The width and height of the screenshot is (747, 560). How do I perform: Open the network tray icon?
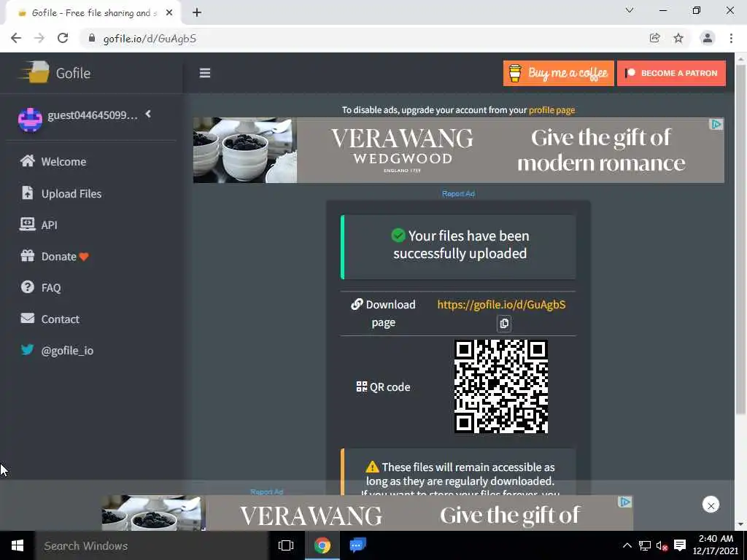point(645,545)
